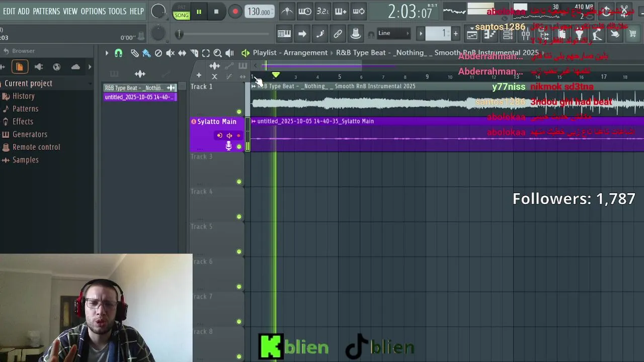Select the R&B Type Beat clip in picker
The height and width of the screenshot is (362, 644).
[x=140, y=88]
